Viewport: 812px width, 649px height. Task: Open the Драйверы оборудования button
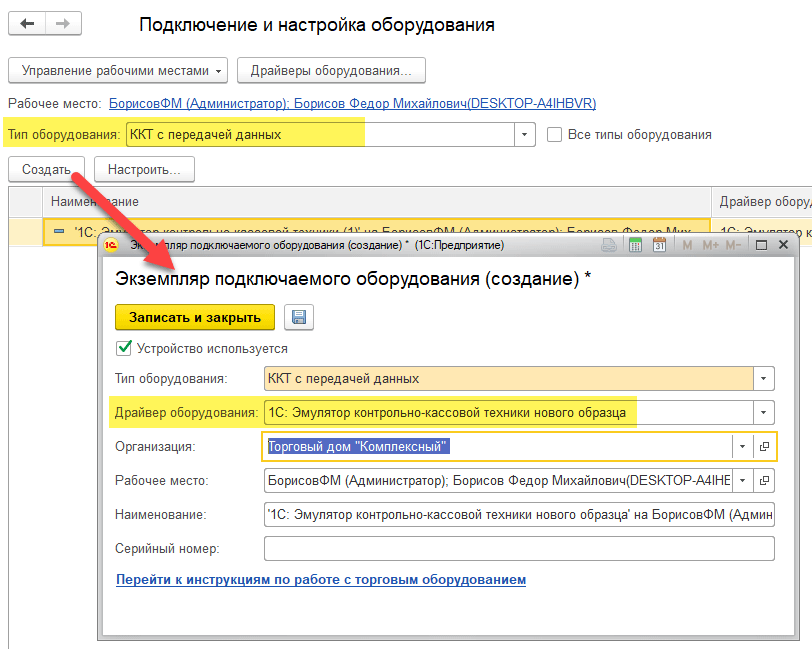click(x=331, y=71)
